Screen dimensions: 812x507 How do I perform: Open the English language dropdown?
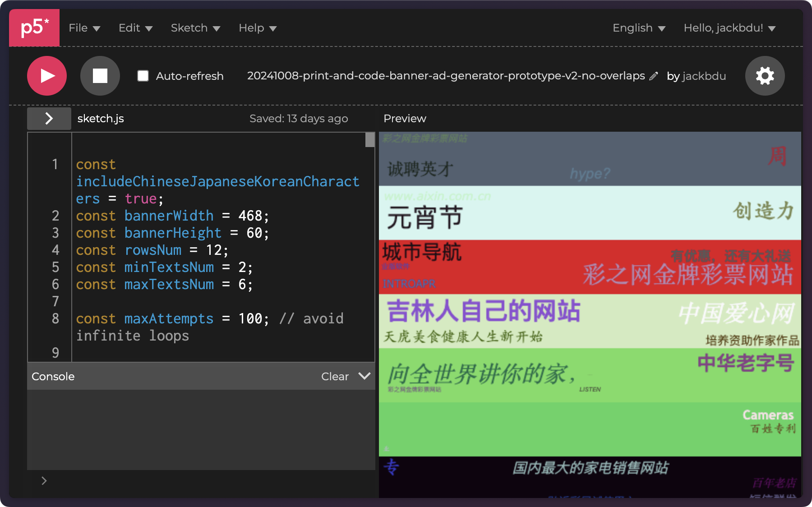tap(638, 28)
